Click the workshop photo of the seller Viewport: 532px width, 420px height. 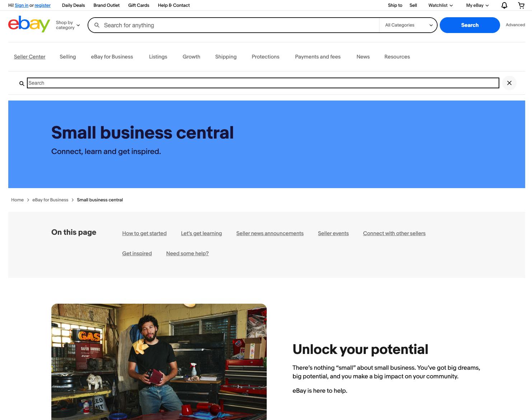pyautogui.click(x=159, y=361)
